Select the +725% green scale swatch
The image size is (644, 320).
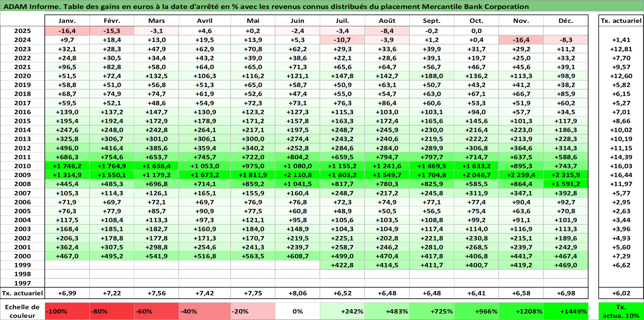(x=432, y=311)
